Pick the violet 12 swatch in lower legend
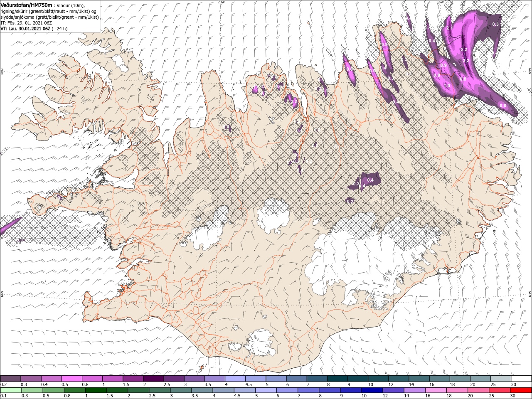 pyautogui.click(x=393, y=390)
